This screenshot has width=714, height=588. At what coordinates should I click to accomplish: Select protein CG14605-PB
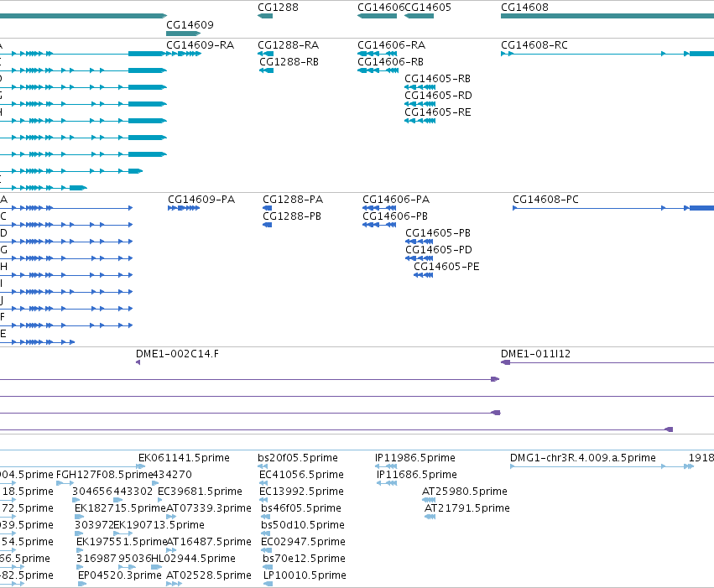(x=438, y=233)
